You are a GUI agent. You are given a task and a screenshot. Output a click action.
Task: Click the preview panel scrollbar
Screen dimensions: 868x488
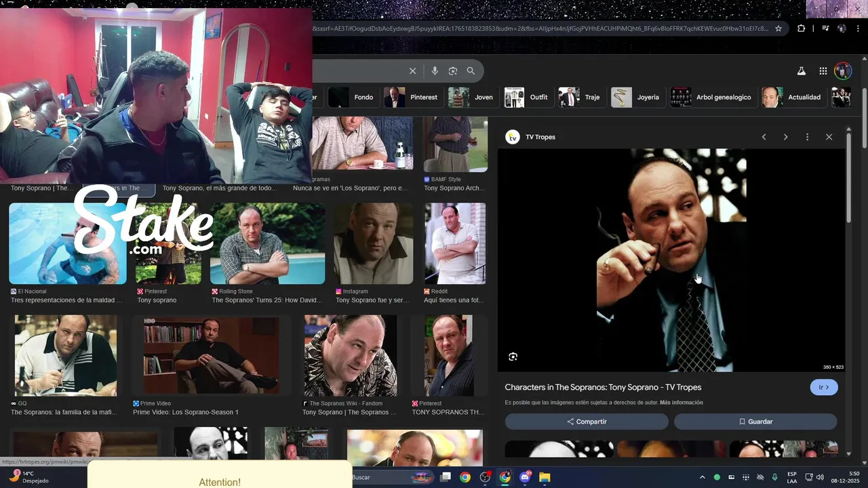[x=848, y=178]
